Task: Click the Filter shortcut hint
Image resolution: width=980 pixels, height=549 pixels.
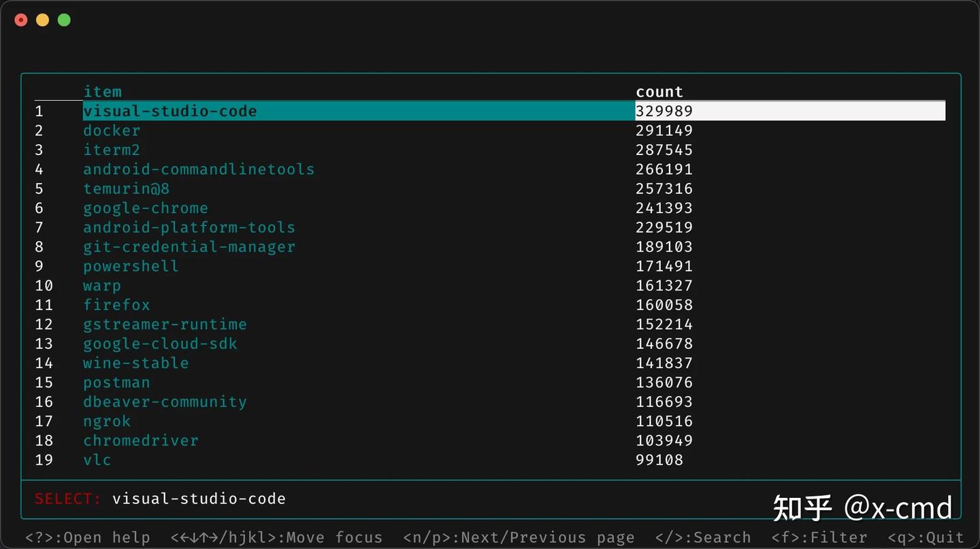Action: tap(819, 537)
